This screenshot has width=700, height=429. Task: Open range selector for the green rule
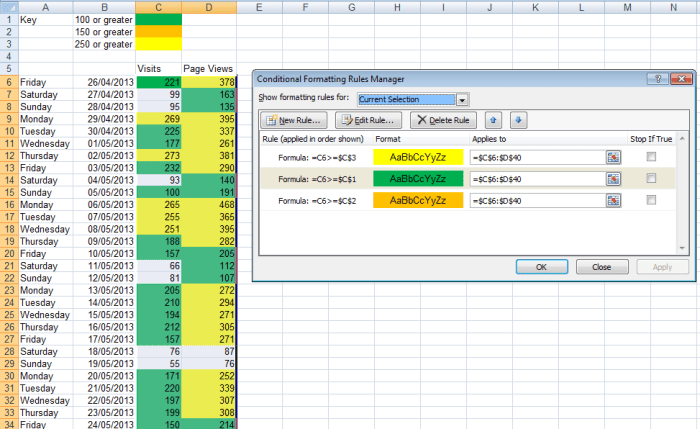point(613,178)
